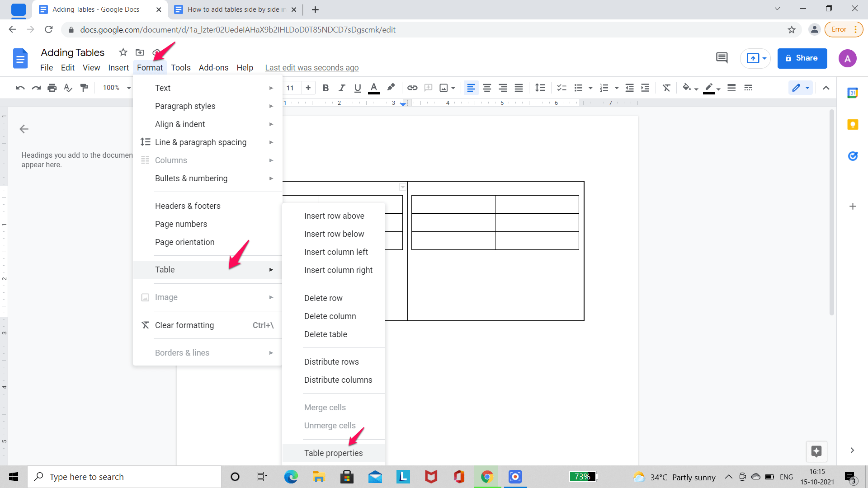Click the strikethrough text icon
The image size is (868, 488).
tap(666, 88)
